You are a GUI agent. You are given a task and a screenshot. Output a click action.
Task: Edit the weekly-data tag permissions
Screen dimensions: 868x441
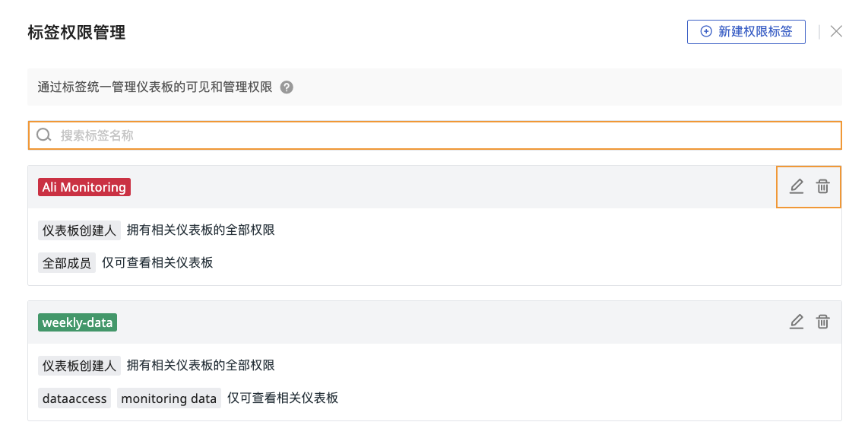coord(796,322)
